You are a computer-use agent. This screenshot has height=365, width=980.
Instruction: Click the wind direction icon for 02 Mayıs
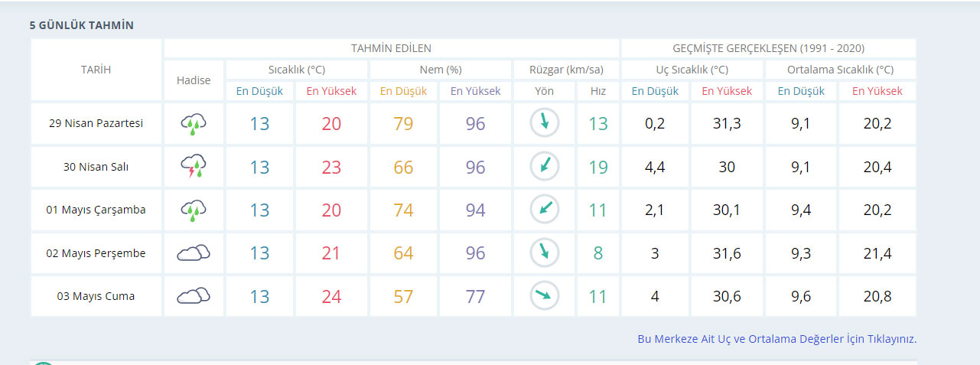click(544, 253)
